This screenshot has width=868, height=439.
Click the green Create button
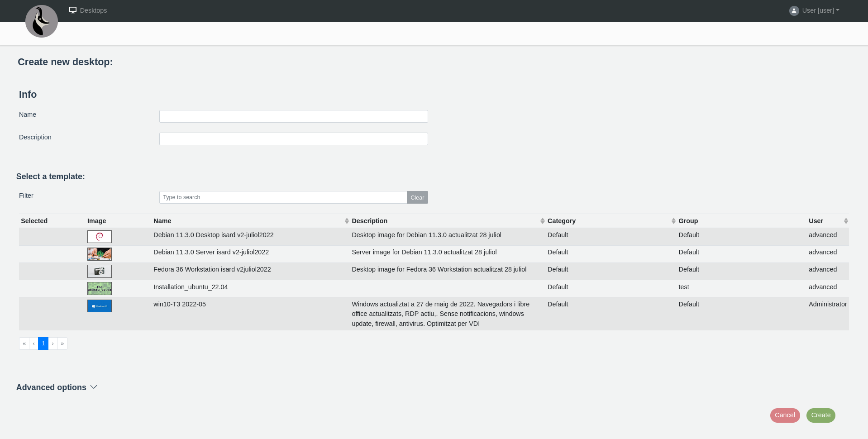[820, 415]
